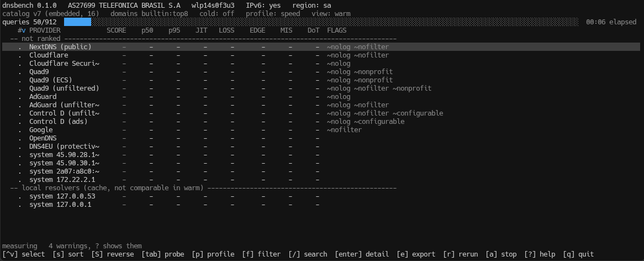The image size is (644, 261).
Task: Click the cold: off setting
Action: [x=217, y=14]
